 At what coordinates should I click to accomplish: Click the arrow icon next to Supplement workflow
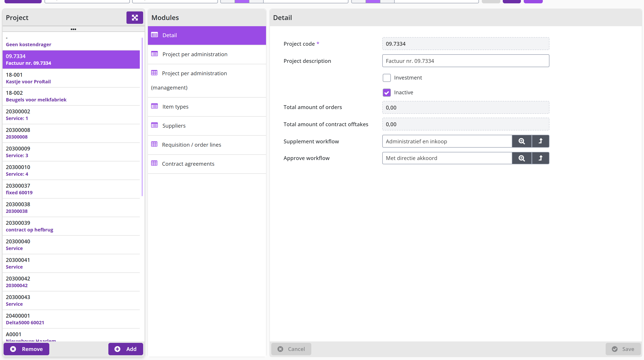pos(540,141)
